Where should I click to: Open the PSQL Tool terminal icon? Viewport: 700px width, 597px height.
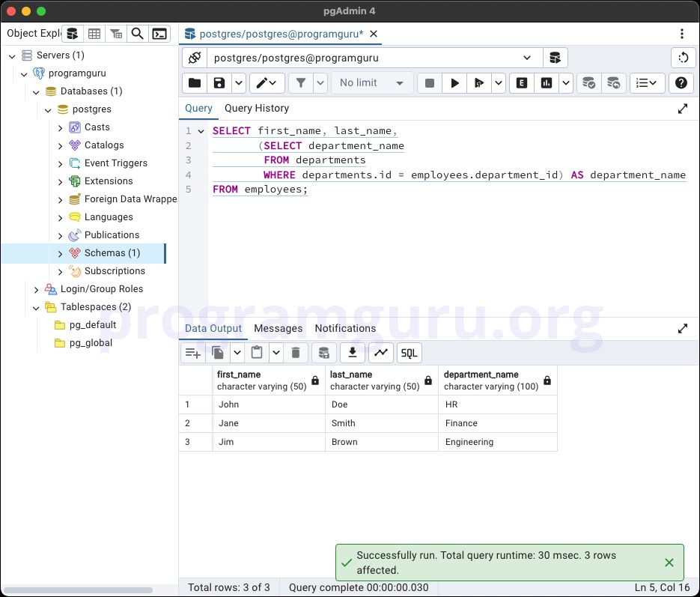[x=159, y=34]
